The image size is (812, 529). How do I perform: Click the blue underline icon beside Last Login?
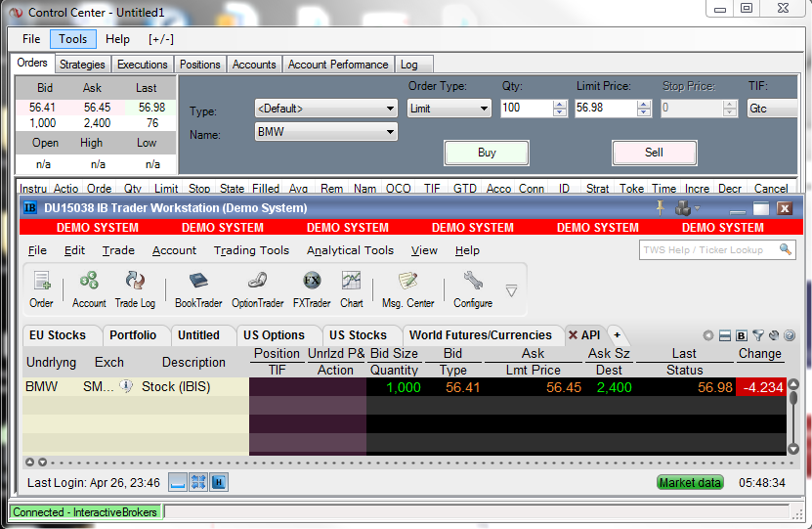click(178, 482)
